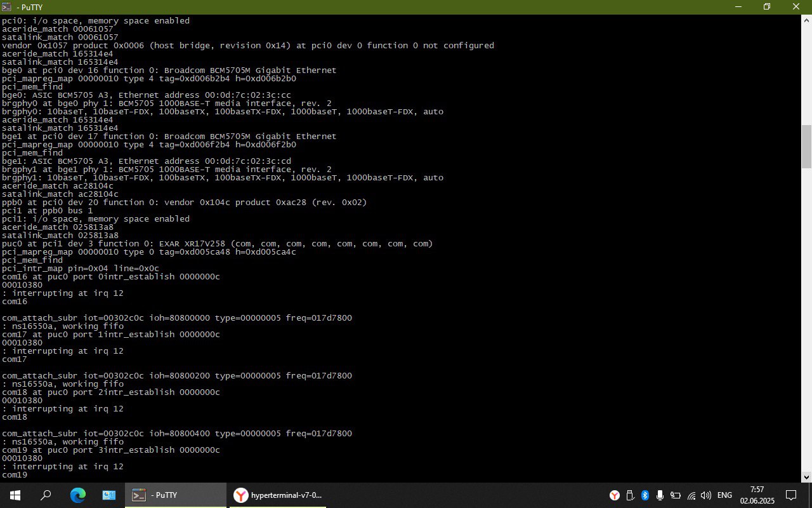Open the clock and calendar flyout
The image size is (812, 508).
point(757,495)
